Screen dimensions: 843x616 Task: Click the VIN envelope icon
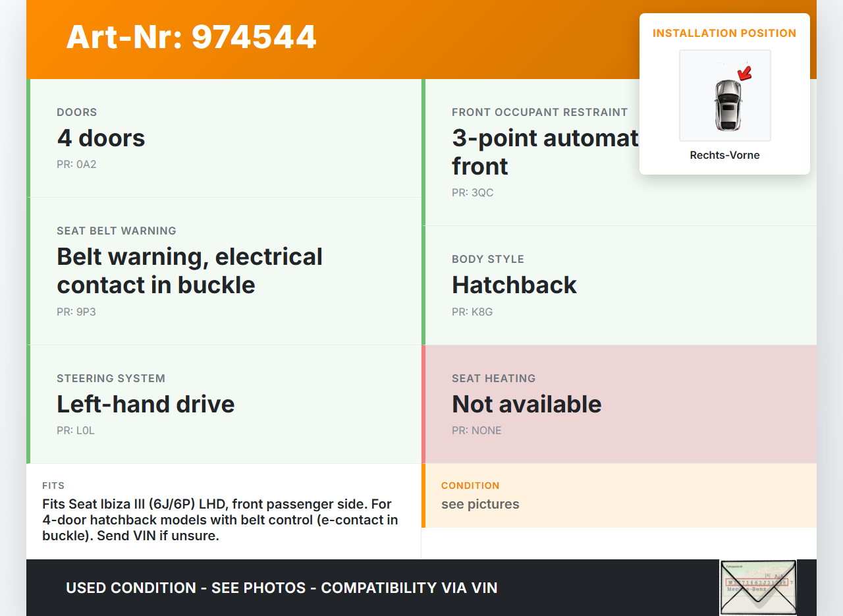click(x=758, y=587)
